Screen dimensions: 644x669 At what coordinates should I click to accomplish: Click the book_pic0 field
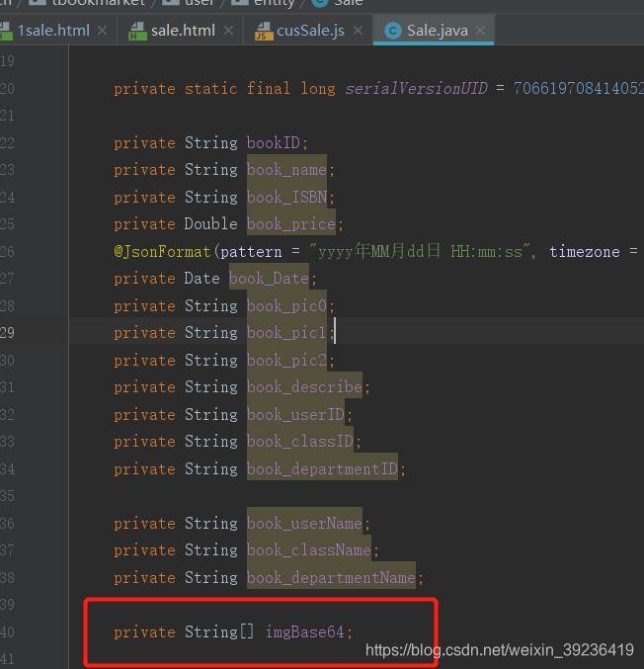pos(286,306)
